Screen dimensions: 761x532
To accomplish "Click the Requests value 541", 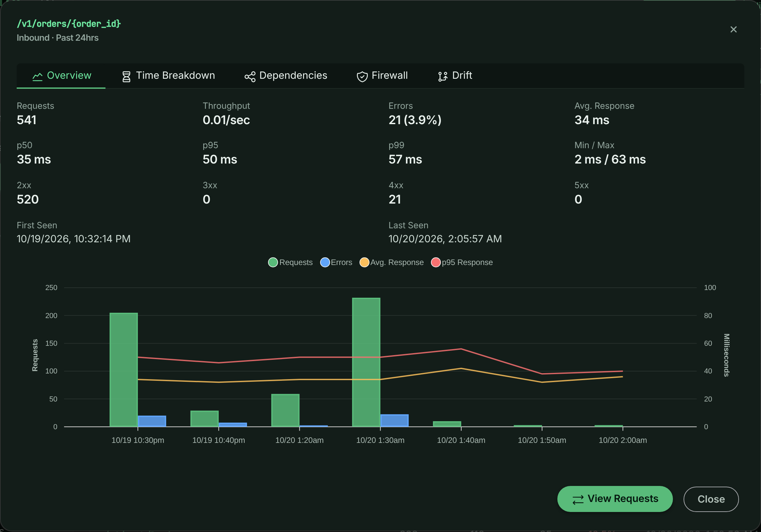I will (x=27, y=120).
